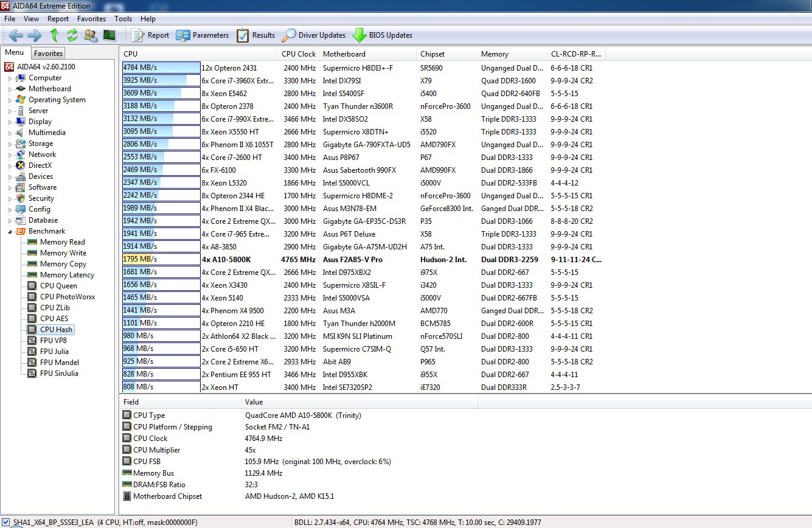This screenshot has height=528, width=812.
Task: Select the Devices tree item
Action: [40, 176]
